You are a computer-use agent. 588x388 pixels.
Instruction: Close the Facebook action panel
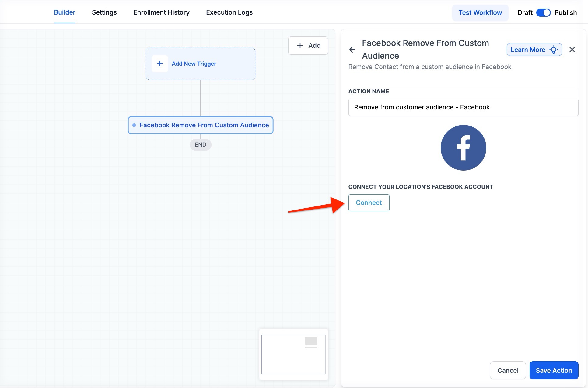pyautogui.click(x=572, y=50)
